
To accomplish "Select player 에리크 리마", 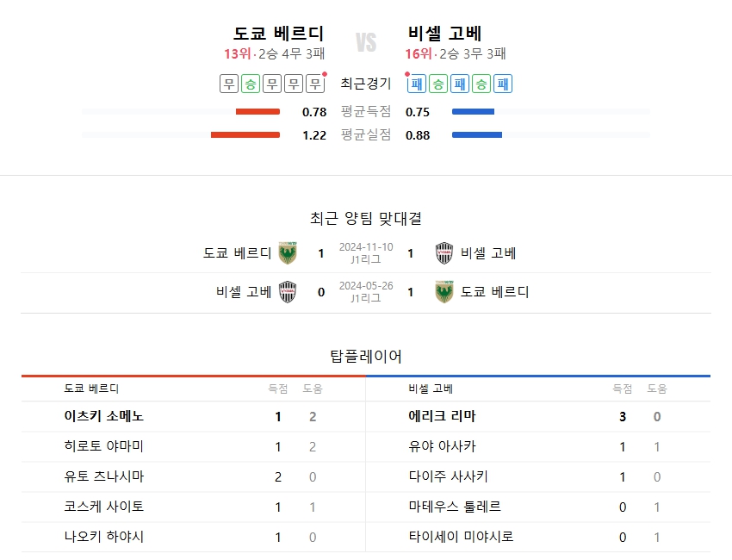I will coord(442,416).
